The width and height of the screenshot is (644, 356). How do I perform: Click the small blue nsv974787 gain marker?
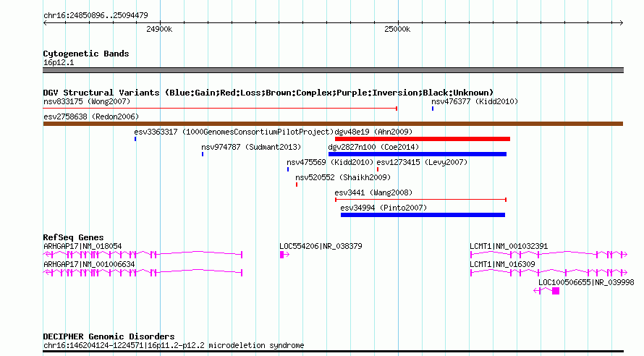(x=203, y=154)
